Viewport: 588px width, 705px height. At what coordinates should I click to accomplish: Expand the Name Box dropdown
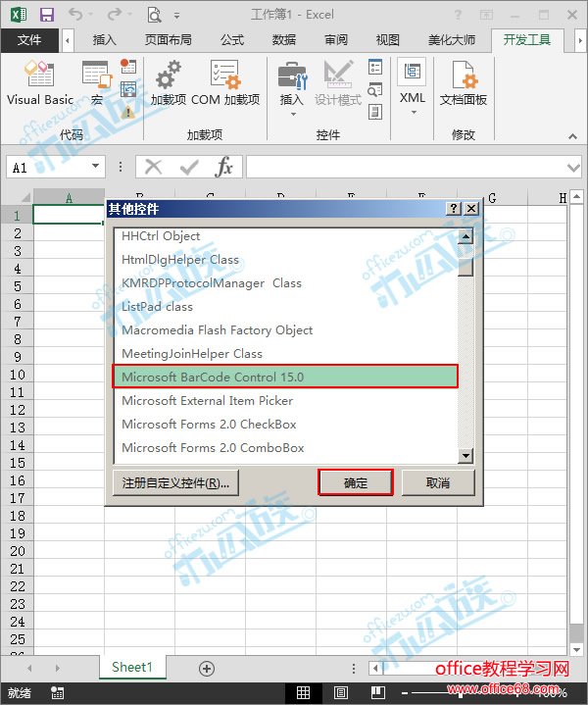(x=95, y=167)
